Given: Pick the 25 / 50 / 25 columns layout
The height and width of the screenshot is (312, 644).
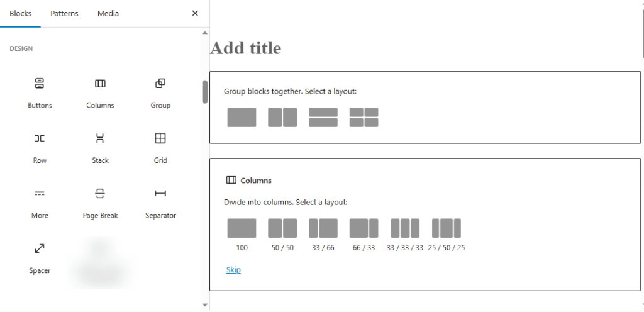Looking at the screenshot, I should click(446, 228).
